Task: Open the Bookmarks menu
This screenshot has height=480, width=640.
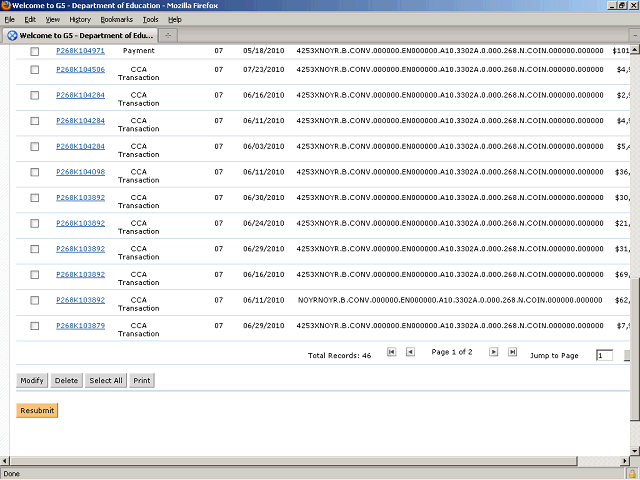Action: (x=116, y=19)
